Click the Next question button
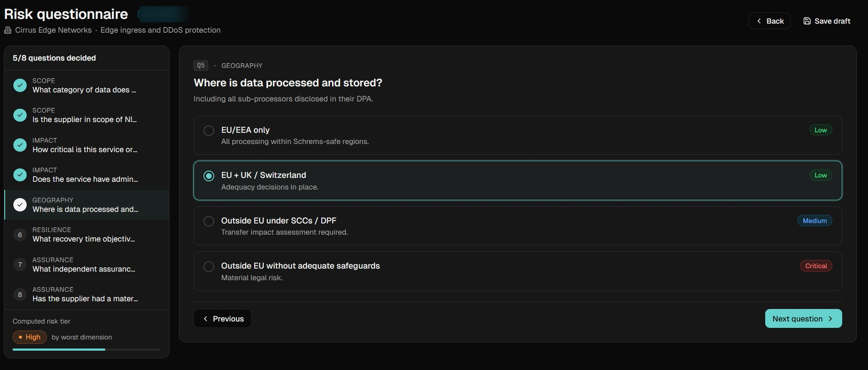Image resolution: width=868 pixels, height=370 pixels. click(x=803, y=318)
